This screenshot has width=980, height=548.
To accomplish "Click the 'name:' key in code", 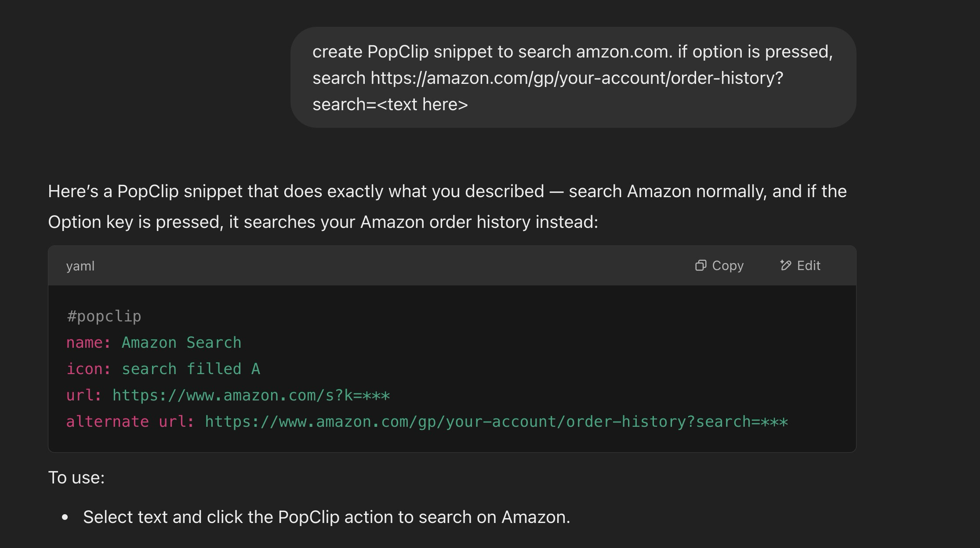I will [x=89, y=342].
